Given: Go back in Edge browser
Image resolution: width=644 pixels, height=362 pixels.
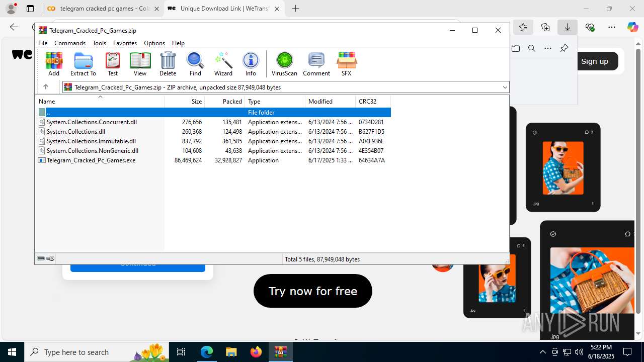Looking at the screenshot, I should [14, 27].
